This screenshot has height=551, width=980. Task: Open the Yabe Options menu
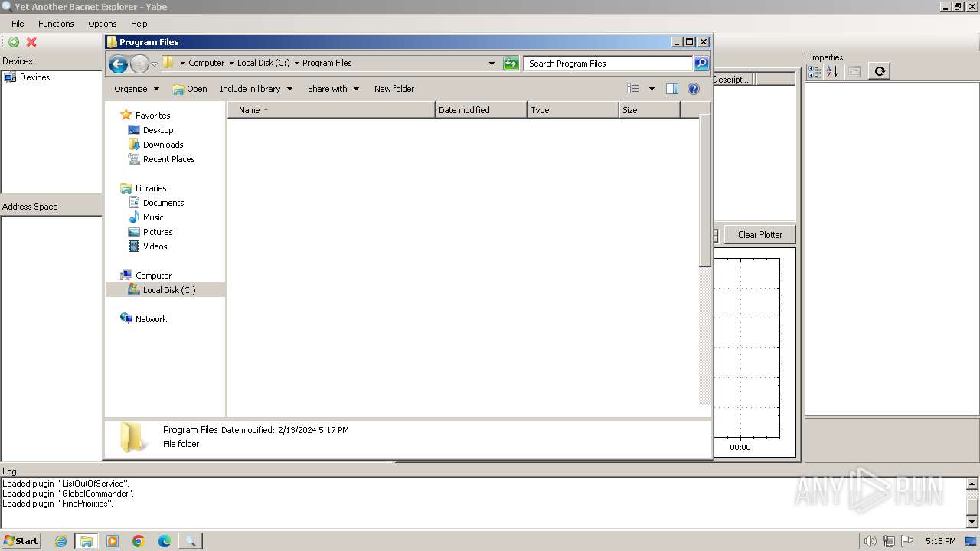(x=102, y=24)
